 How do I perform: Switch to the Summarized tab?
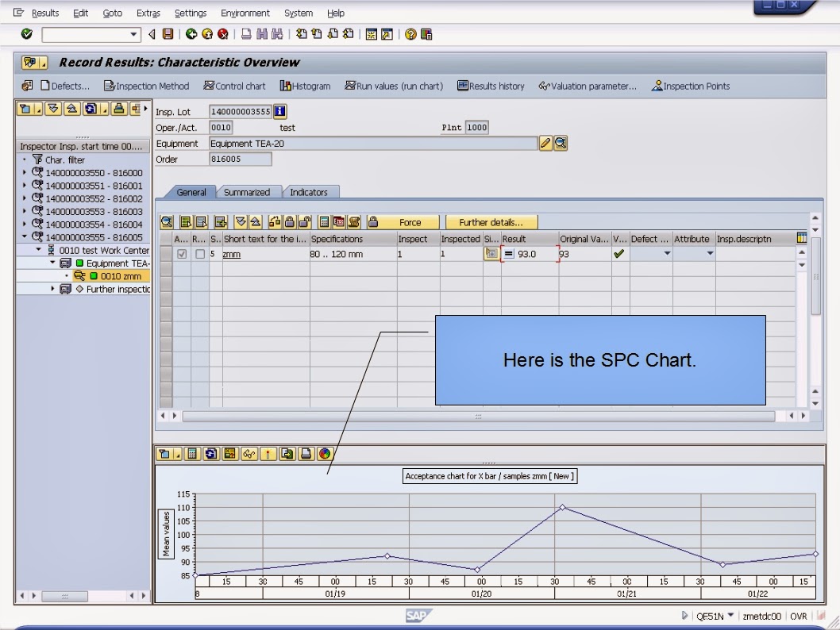pyautogui.click(x=249, y=191)
